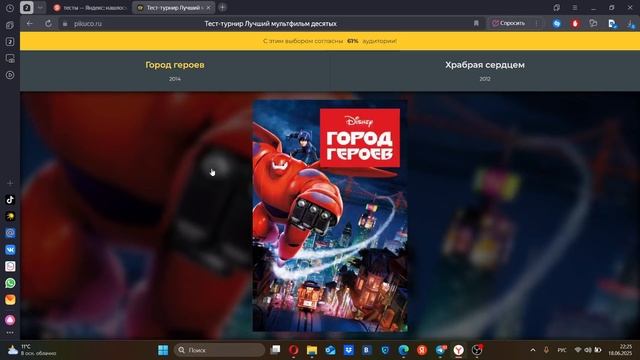Go back using the browser back arrow
Screen dimensions: 640x360
29,24
